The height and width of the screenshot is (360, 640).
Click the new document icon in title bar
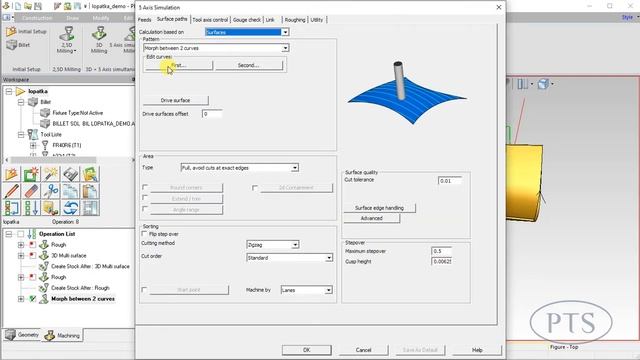pos(18,6)
